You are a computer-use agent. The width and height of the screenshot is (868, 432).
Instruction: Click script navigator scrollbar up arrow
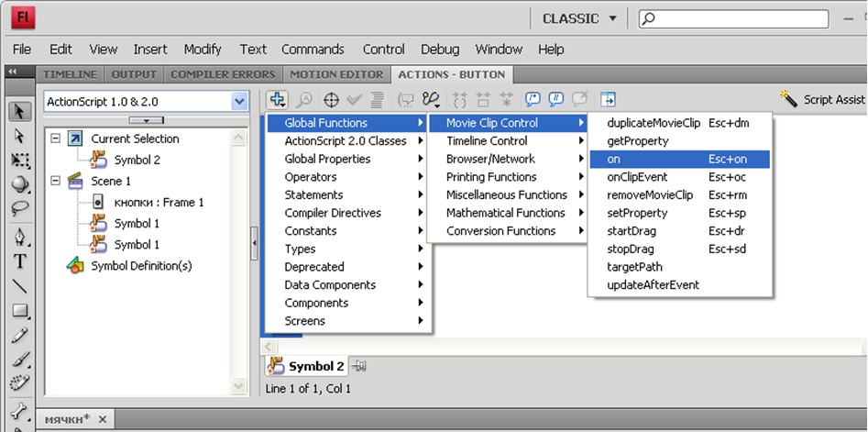238,138
